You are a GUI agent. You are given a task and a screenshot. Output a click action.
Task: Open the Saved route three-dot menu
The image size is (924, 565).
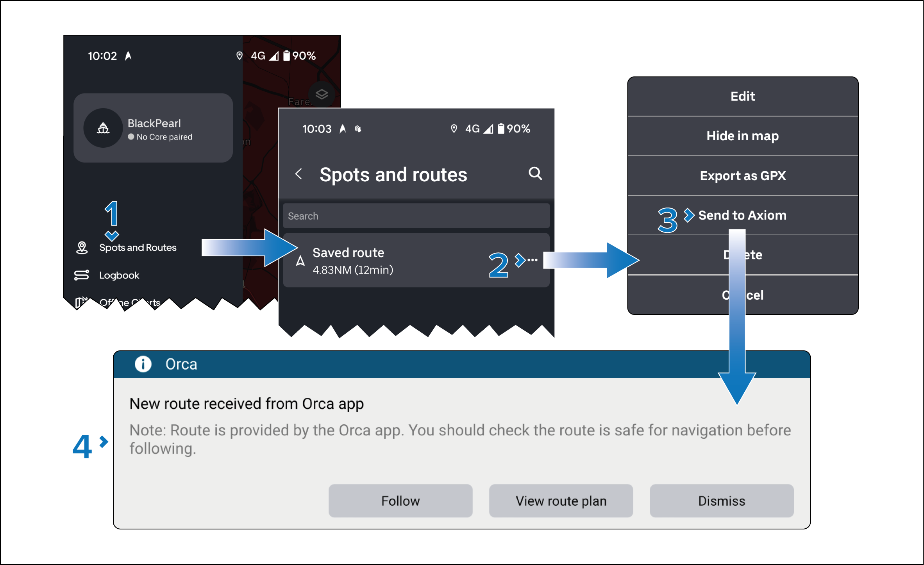point(532,260)
